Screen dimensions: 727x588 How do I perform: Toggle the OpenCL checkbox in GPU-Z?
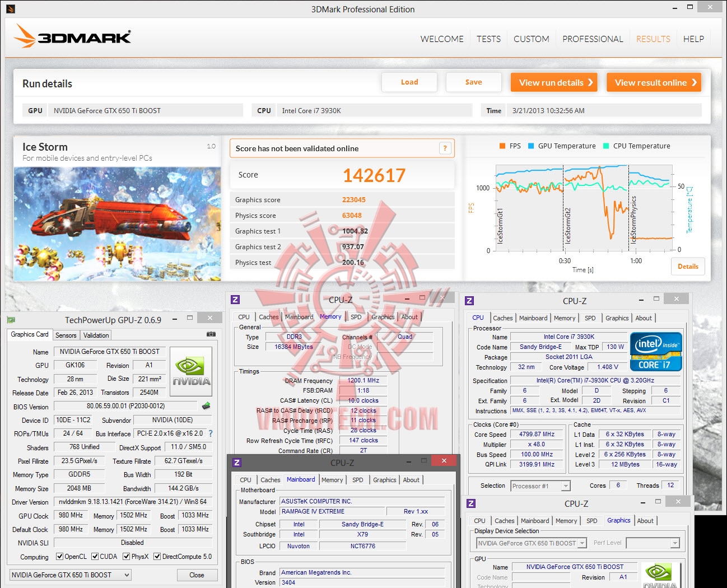(x=60, y=557)
